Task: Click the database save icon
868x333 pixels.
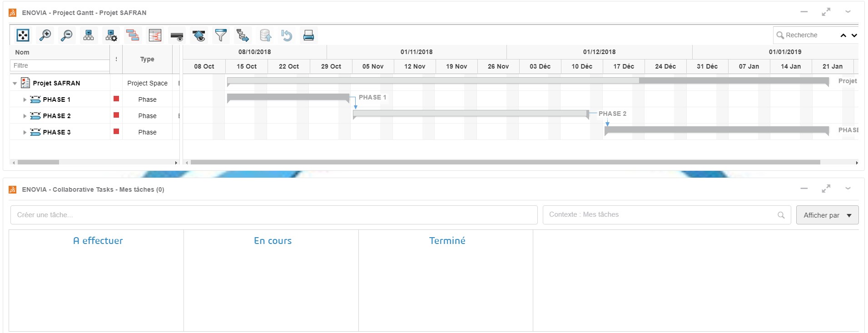Action: coord(265,35)
